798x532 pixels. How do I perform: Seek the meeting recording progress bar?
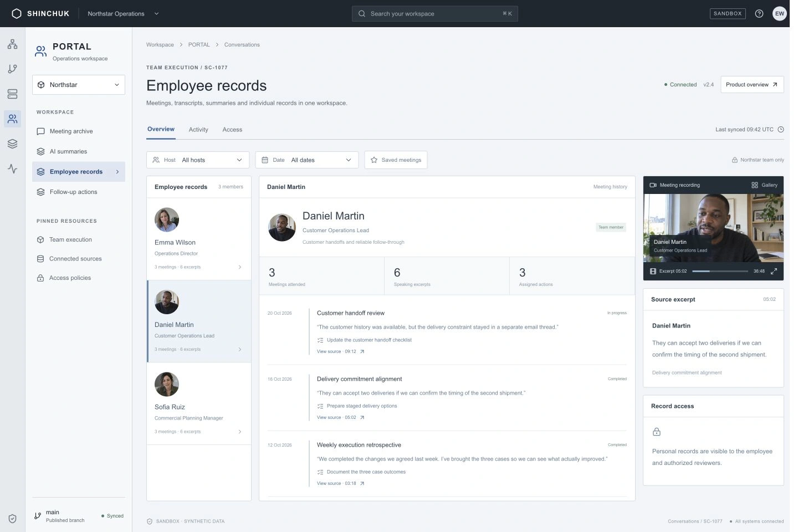pyautogui.click(x=720, y=271)
